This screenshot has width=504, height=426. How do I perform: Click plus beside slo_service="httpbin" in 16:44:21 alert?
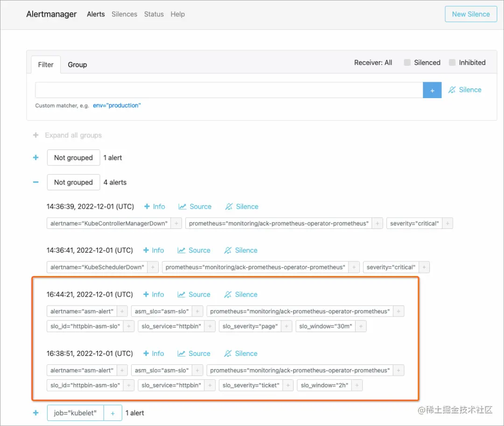tap(210, 326)
